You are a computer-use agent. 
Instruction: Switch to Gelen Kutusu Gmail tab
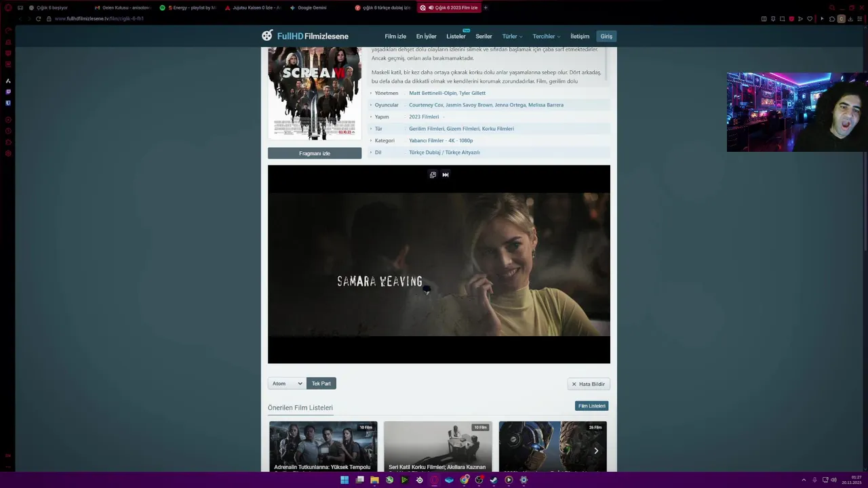pos(122,7)
